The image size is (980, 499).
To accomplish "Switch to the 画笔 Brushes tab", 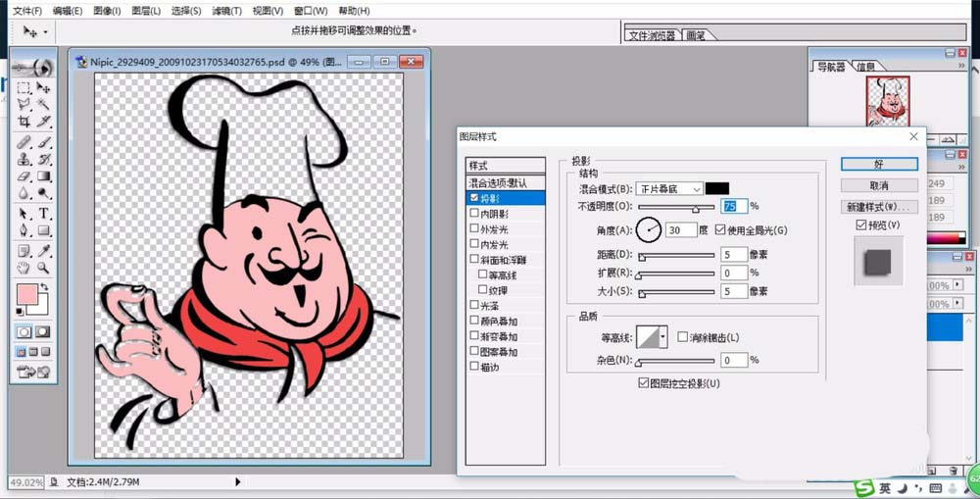I will click(696, 35).
